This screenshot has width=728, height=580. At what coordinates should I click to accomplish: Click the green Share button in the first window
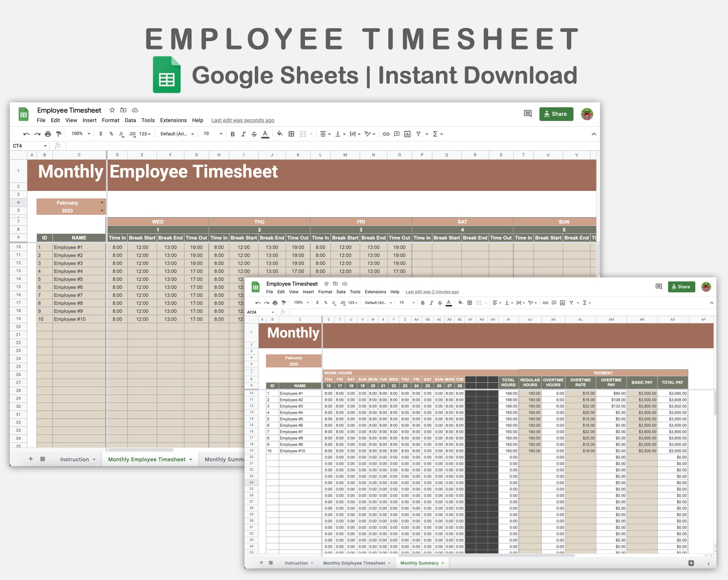click(x=556, y=114)
